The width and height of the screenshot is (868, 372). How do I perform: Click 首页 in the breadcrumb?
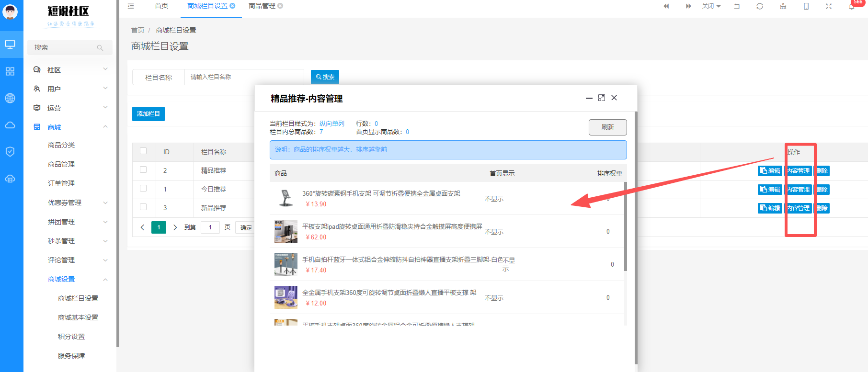tap(138, 30)
